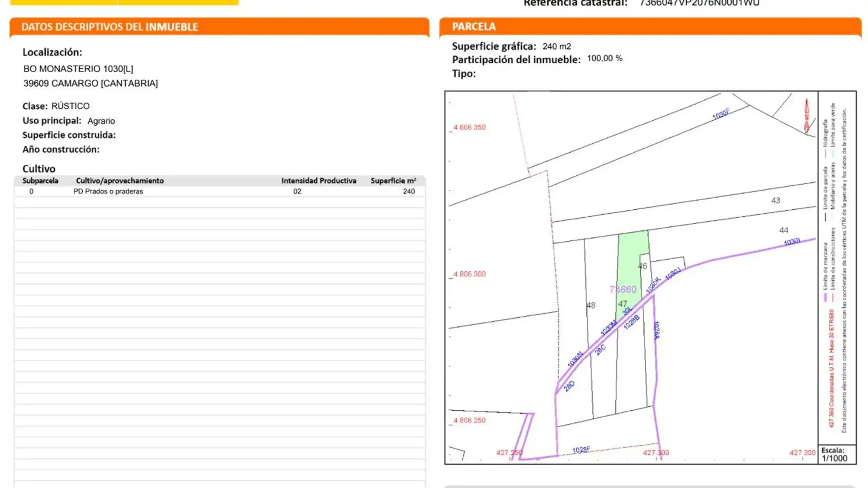Viewport: 868px width, 488px height.
Task: Click the purple Límite de manzana legend swatch
Action: pyautogui.click(x=825, y=297)
